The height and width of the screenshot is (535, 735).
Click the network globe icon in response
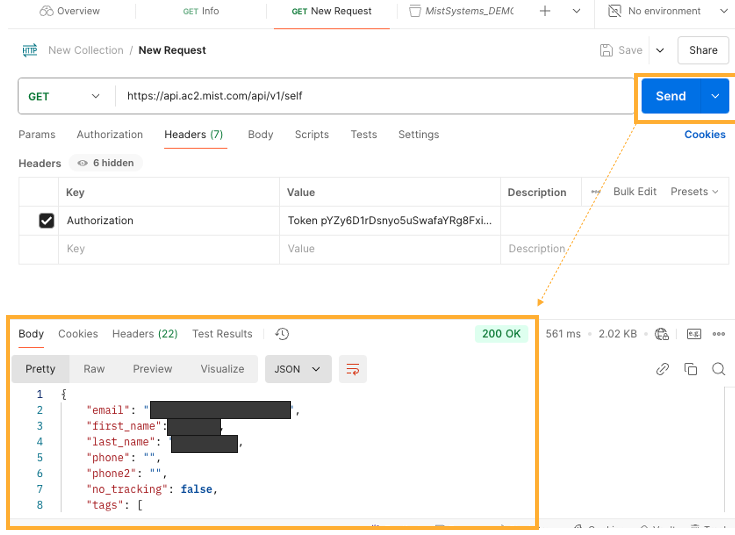661,334
